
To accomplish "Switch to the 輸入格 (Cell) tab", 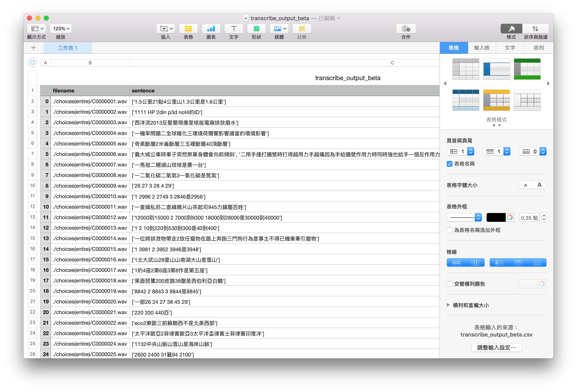I will click(x=482, y=48).
